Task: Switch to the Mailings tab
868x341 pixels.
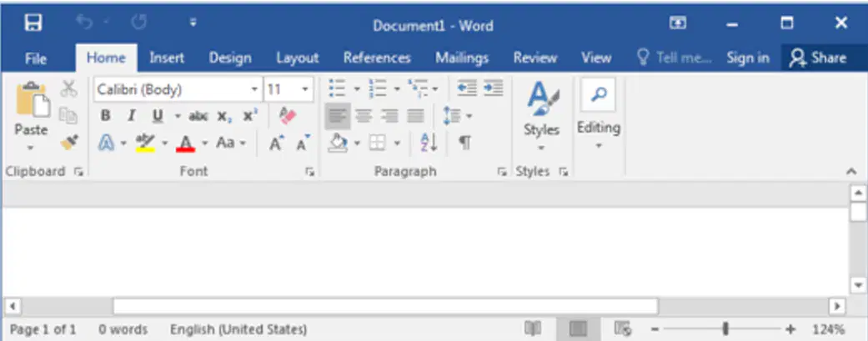Action: click(x=462, y=58)
